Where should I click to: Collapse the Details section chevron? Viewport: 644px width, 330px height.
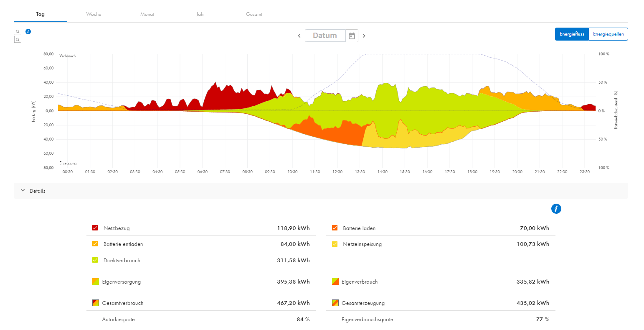(23, 191)
